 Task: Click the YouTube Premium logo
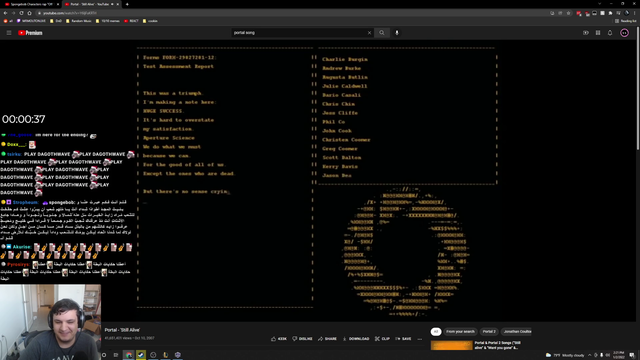[x=30, y=33]
